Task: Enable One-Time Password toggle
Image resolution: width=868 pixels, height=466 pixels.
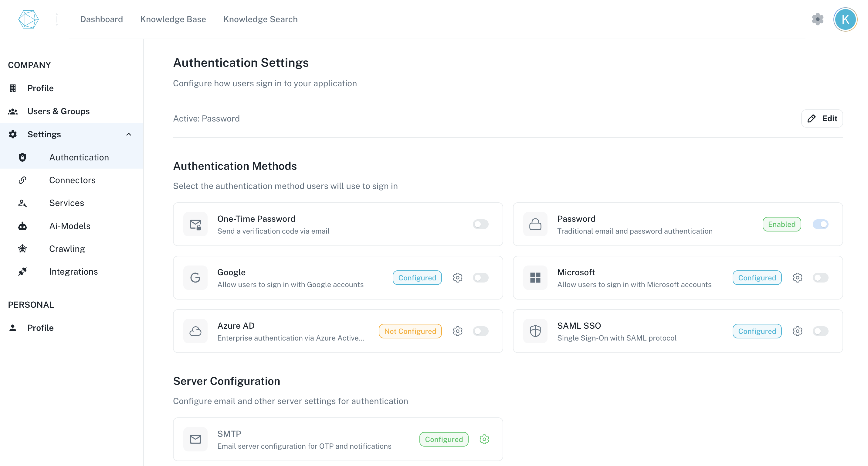Action: click(x=480, y=224)
